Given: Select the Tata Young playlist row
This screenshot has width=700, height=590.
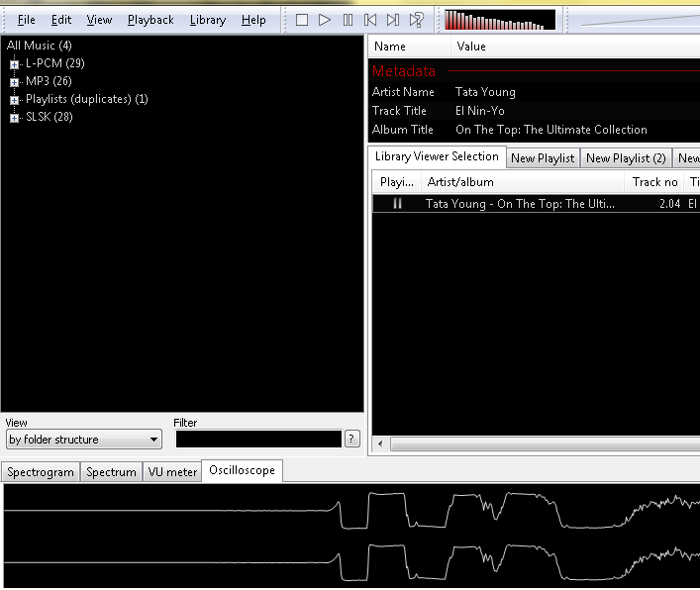Looking at the screenshot, I should 537,204.
